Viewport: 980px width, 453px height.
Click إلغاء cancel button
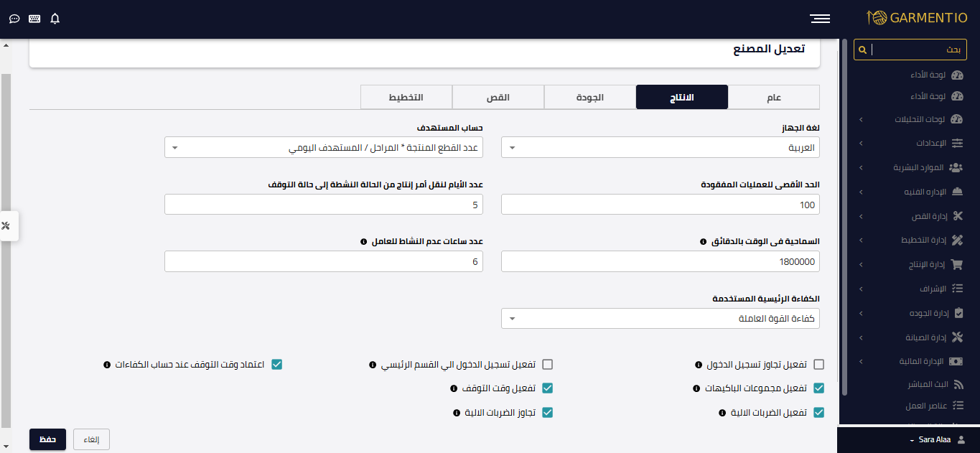[91, 439]
